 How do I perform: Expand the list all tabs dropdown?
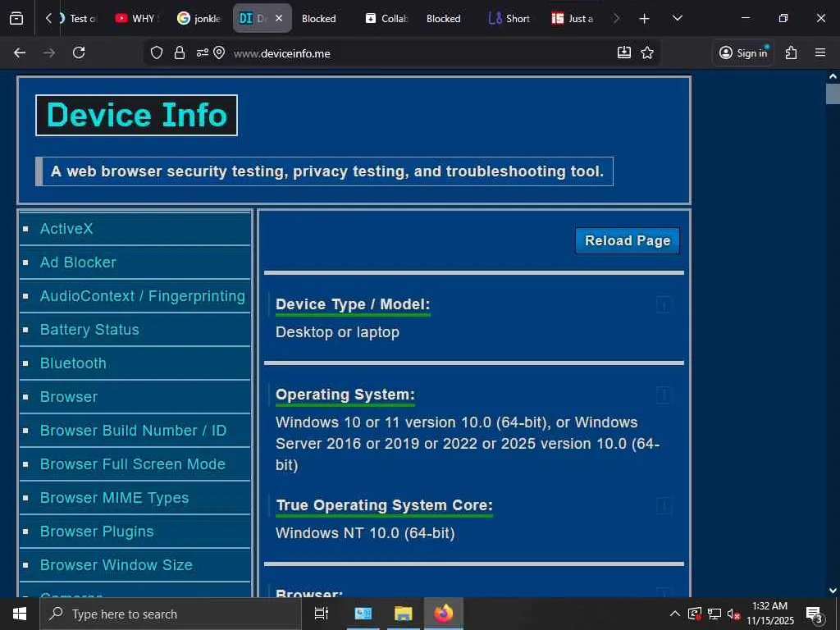[677, 18]
